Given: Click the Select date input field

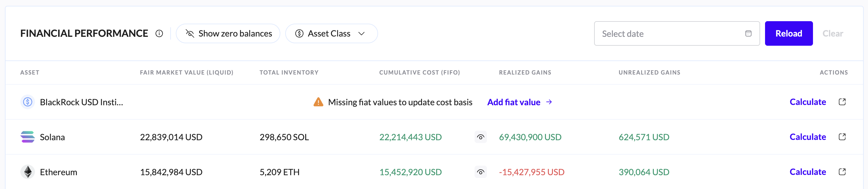Looking at the screenshot, I should (x=671, y=34).
